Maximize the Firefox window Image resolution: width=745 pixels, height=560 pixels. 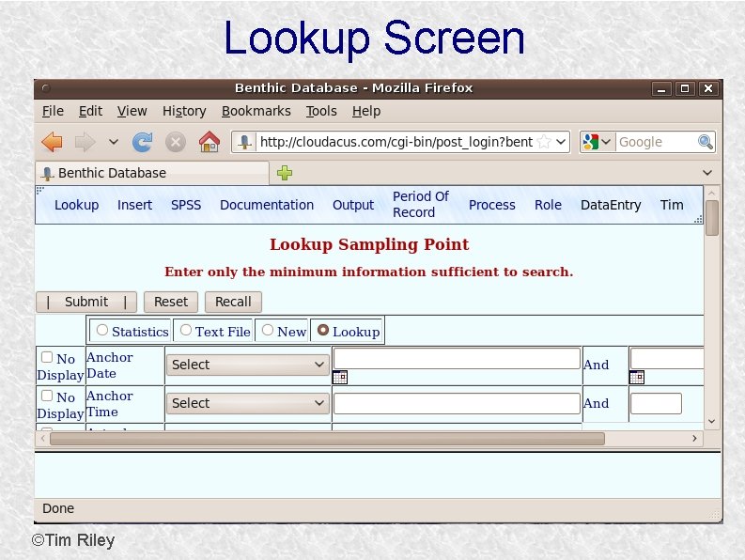pyautogui.click(x=685, y=88)
